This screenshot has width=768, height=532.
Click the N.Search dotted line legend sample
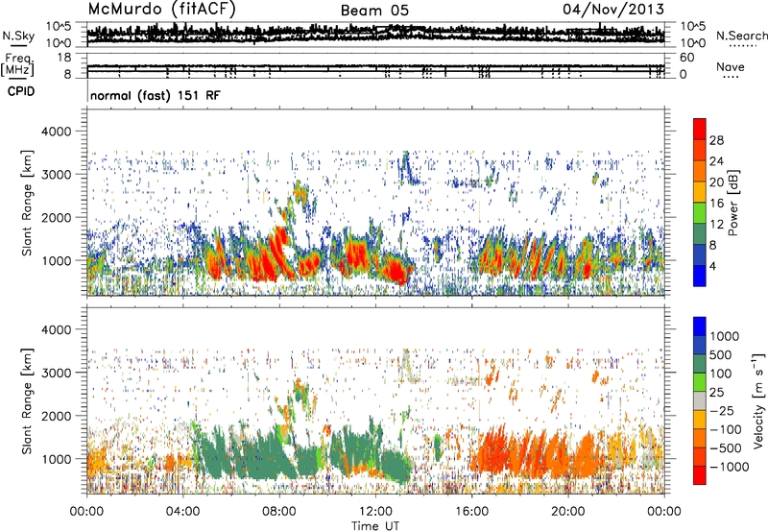[743, 46]
